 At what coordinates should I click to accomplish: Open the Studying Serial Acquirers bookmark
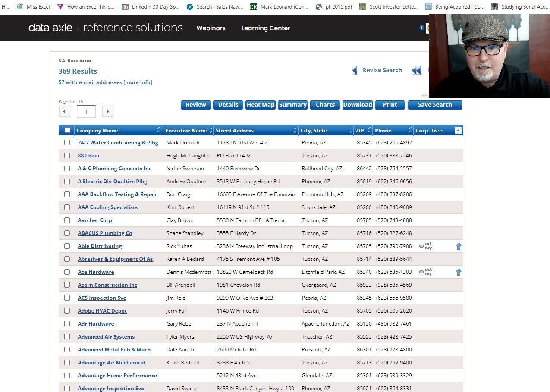pyautogui.click(x=520, y=7)
